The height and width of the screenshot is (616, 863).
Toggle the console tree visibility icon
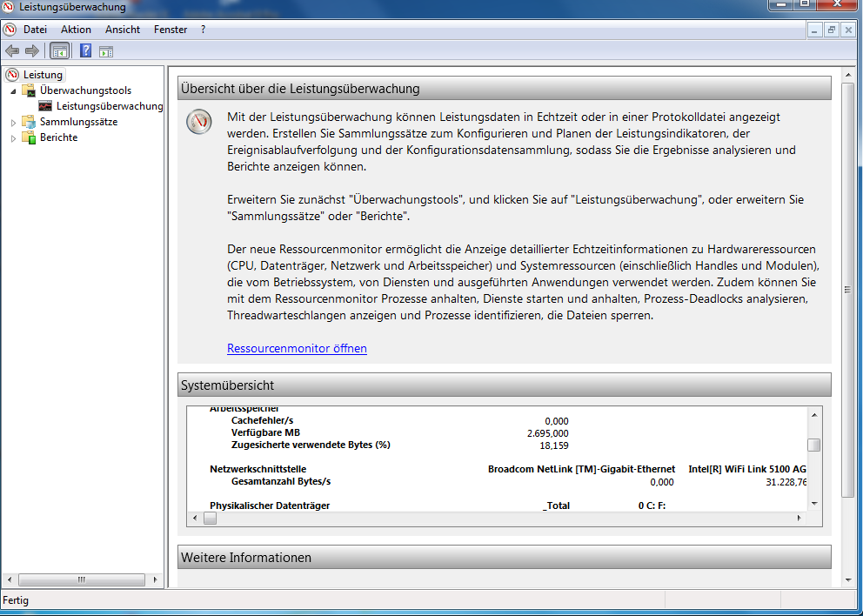point(59,50)
